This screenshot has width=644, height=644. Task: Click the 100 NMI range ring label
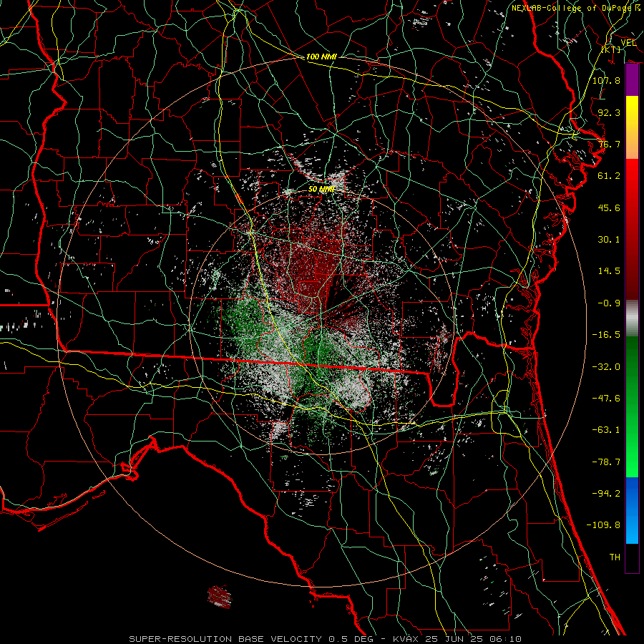click(321, 57)
